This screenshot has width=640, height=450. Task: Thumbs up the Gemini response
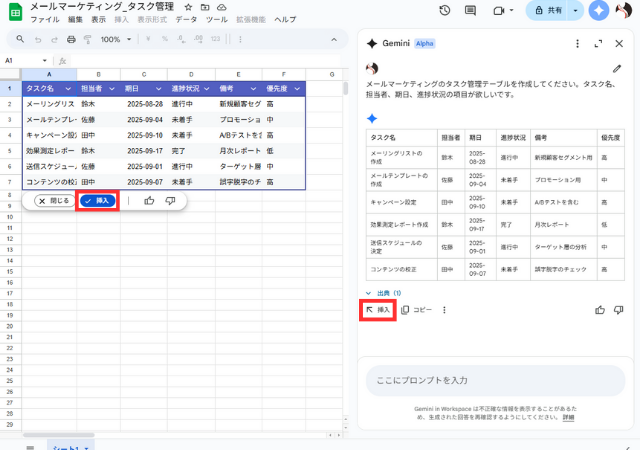[x=600, y=310]
